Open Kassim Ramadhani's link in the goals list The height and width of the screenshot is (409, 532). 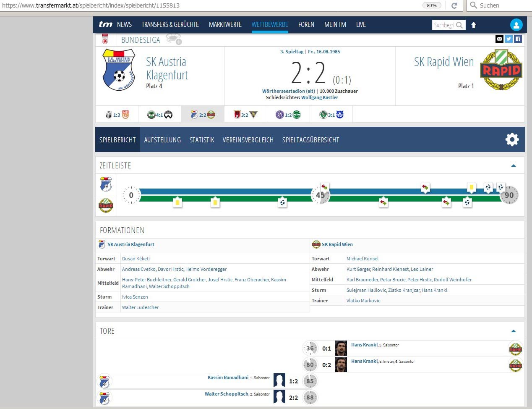tap(228, 378)
